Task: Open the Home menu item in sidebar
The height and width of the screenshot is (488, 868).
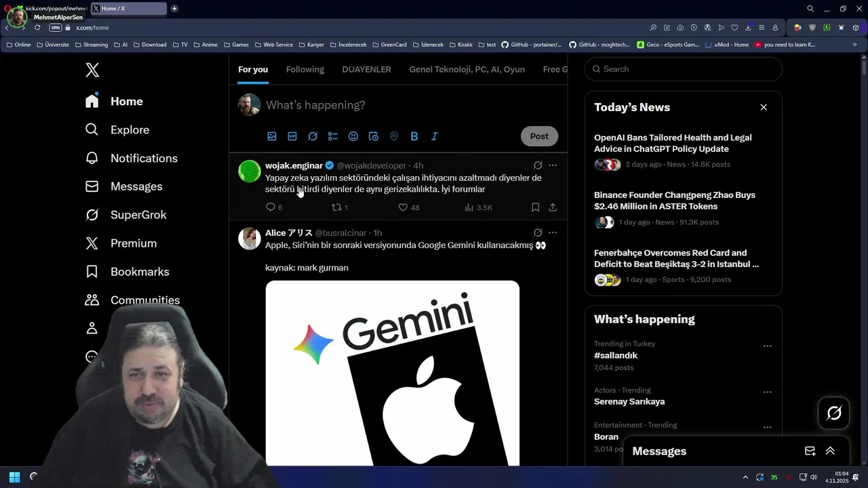Action: coord(114,101)
